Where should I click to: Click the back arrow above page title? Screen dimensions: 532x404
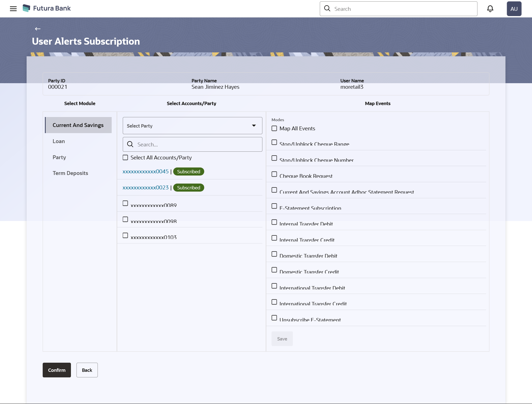click(38, 29)
